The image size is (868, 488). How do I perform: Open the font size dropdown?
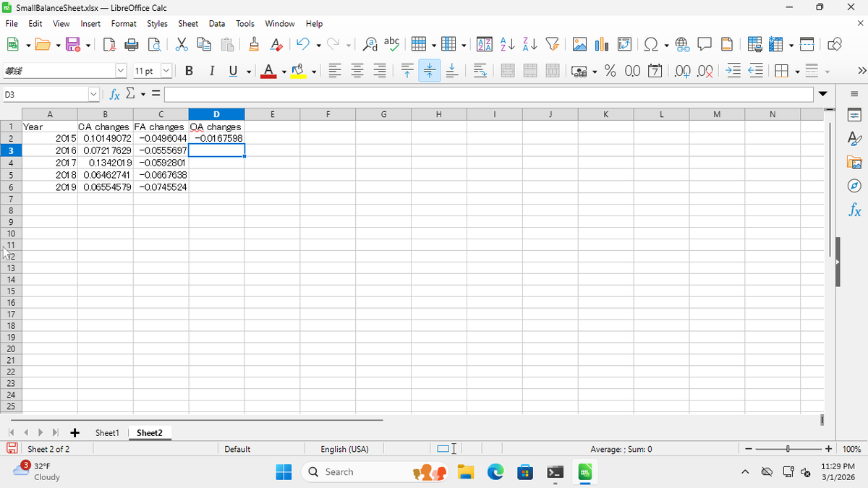click(x=166, y=70)
